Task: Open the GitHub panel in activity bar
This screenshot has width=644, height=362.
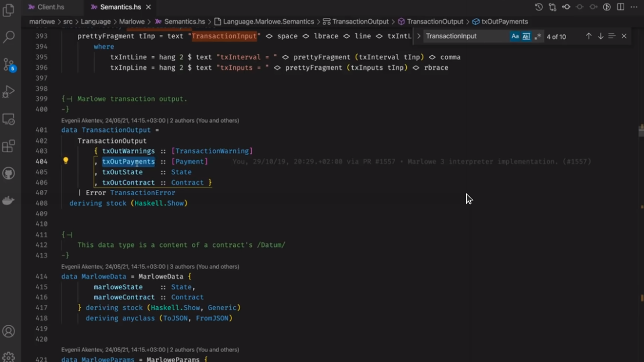Action: (9, 174)
